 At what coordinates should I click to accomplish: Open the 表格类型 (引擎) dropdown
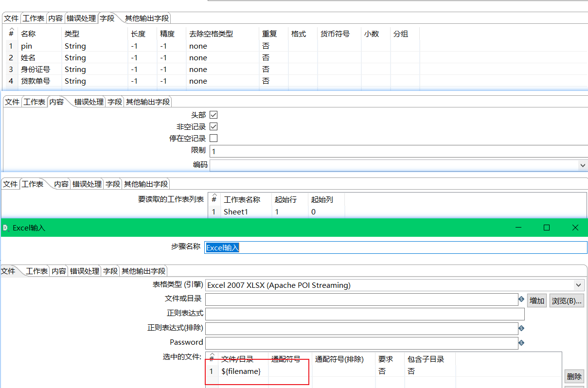578,285
